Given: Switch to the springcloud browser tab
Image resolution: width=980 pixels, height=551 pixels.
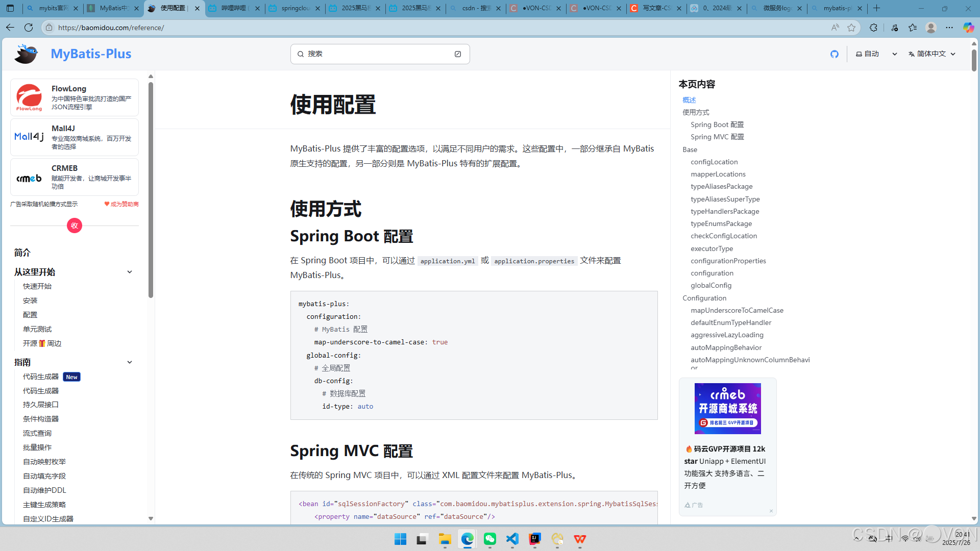Looking at the screenshot, I should click(x=295, y=8).
